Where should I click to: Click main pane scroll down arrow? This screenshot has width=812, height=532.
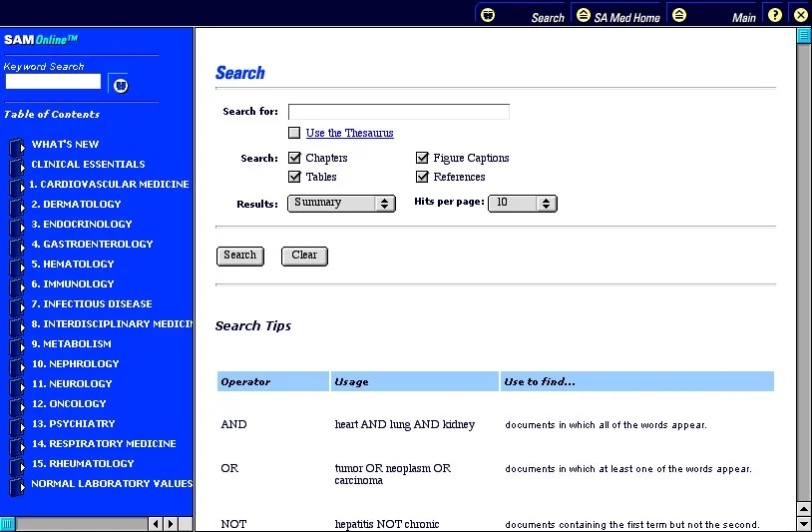click(x=804, y=524)
